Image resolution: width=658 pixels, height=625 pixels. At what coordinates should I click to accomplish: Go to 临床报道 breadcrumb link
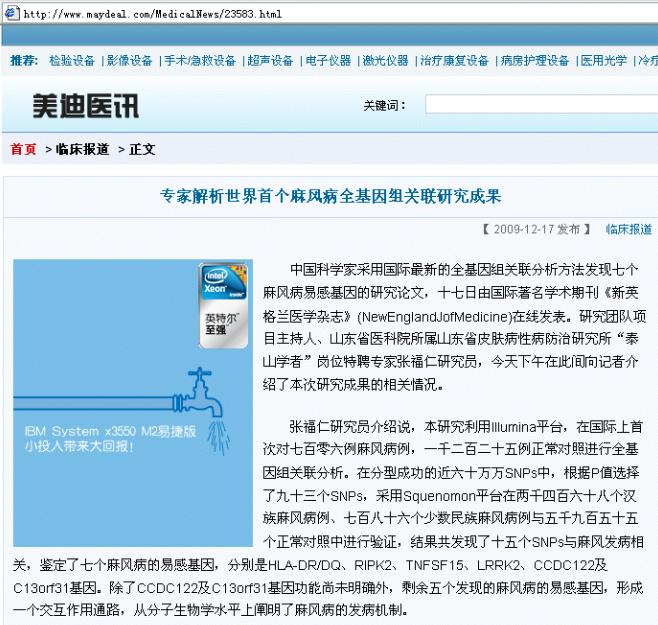click(x=82, y=149)
